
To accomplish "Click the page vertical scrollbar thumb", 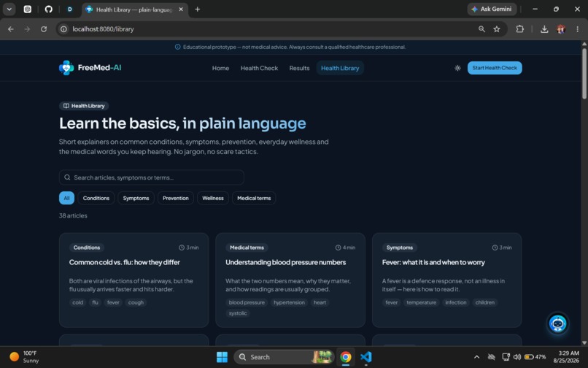I will [x=584, y=73].
